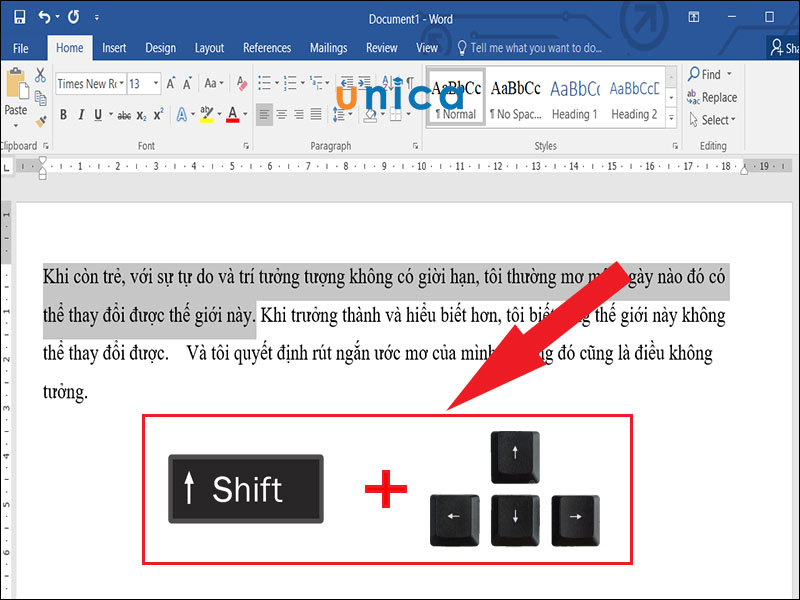
Task: Select the Cut (scissors) icon
Action: [x=40, y=75]
